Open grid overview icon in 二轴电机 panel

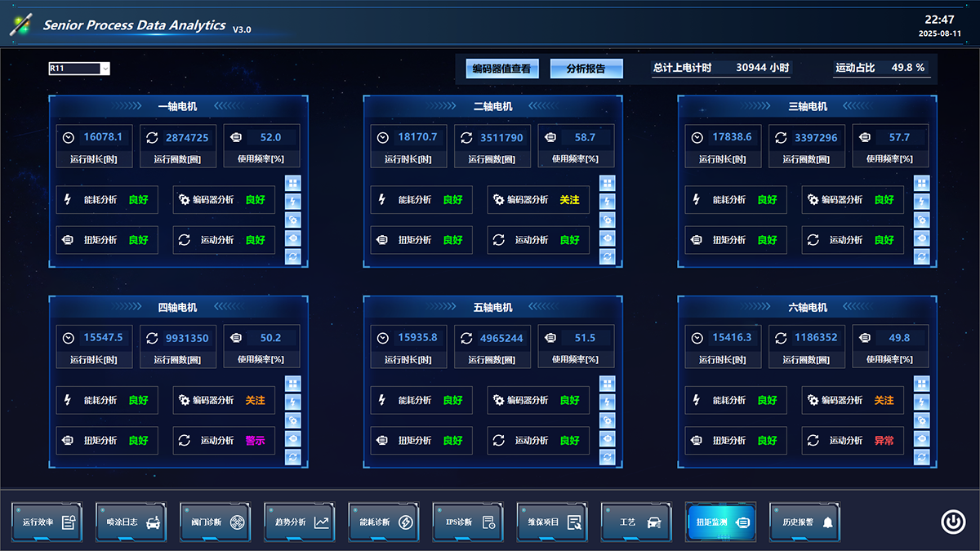point(607,184)
